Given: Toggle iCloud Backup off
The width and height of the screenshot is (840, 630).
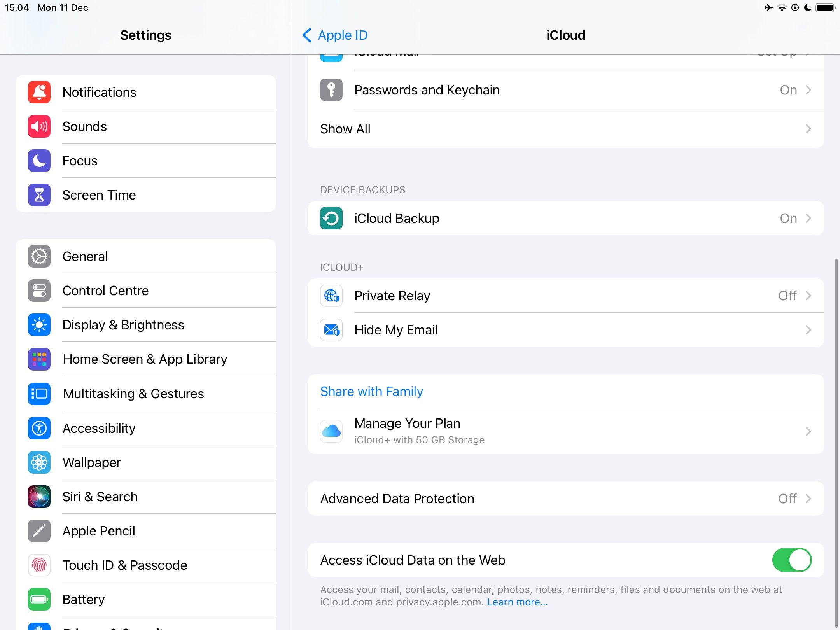Looking at the screenshot, I should click(564, 218).
